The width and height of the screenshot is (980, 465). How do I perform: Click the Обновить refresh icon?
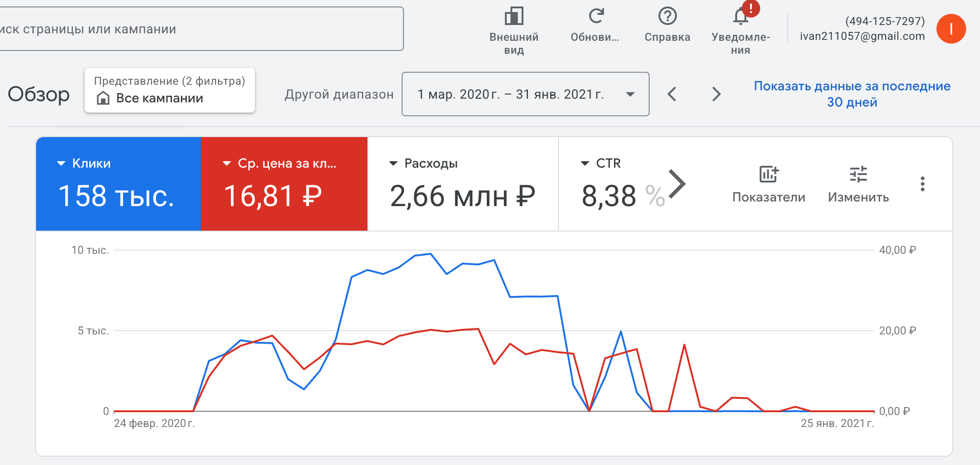tap(596, 16)
